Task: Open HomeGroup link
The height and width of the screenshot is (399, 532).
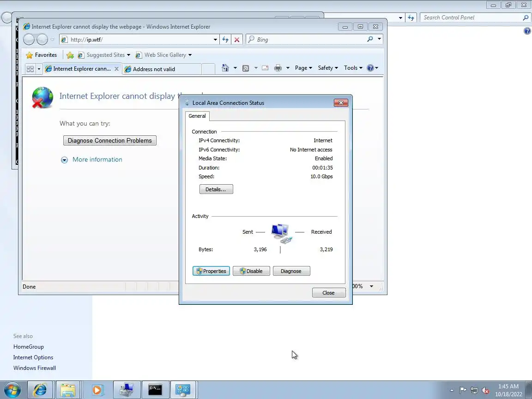Action: click(x=29, y=347)
